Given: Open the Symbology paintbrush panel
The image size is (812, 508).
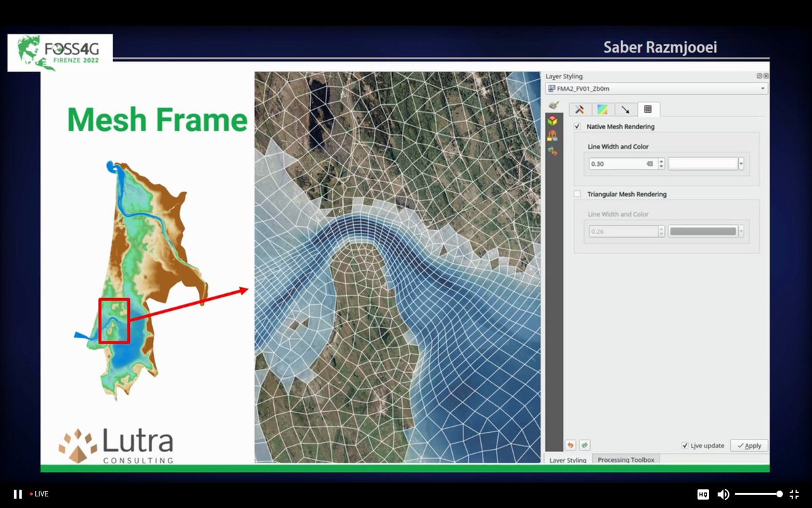Looking at the screenshot, I should tap(554, 106).
